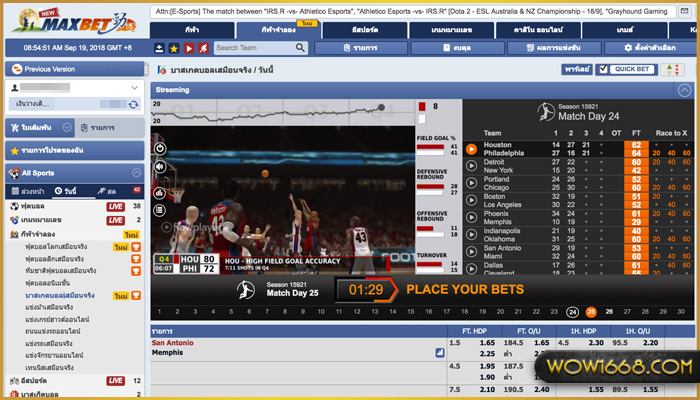700x400 pixels.
Task: Select match day 26 on the timeline
Action: tap(609, 312)
